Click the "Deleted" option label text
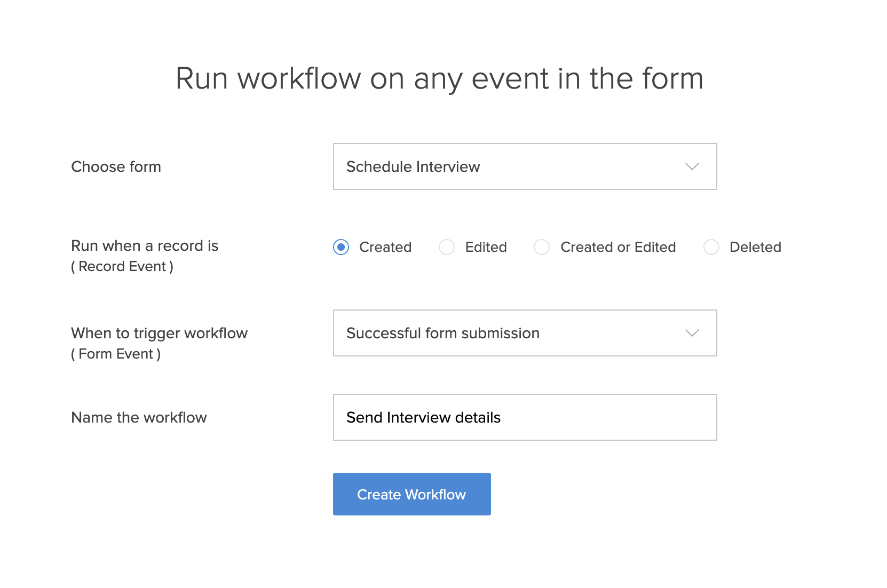887x588 pixels. [x=755, y=247]
